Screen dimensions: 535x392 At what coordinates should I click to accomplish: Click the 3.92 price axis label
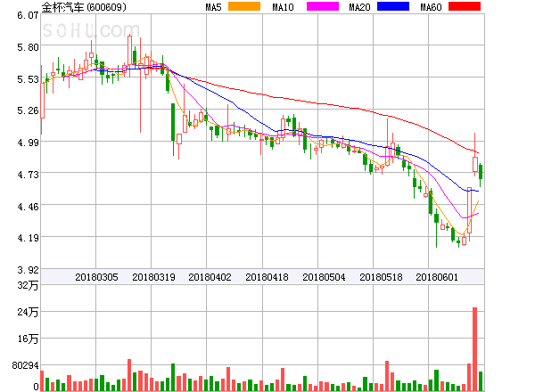point(28,270)
